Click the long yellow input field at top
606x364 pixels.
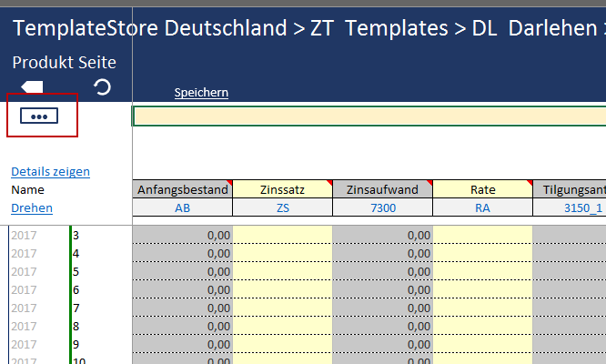[369, 116]
